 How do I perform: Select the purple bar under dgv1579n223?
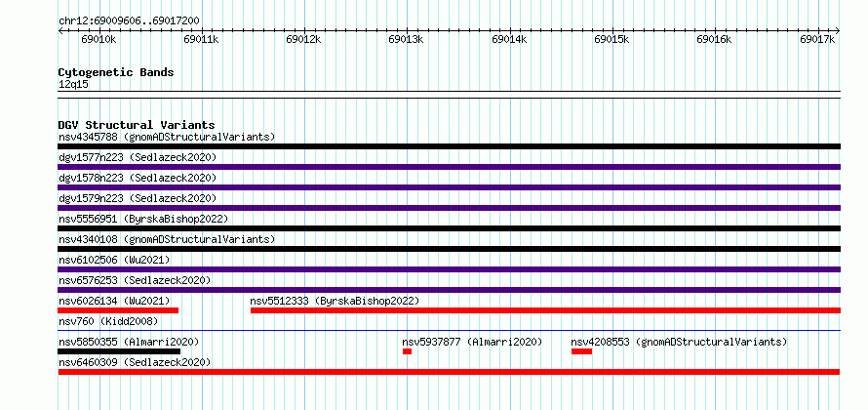[450, 208]
